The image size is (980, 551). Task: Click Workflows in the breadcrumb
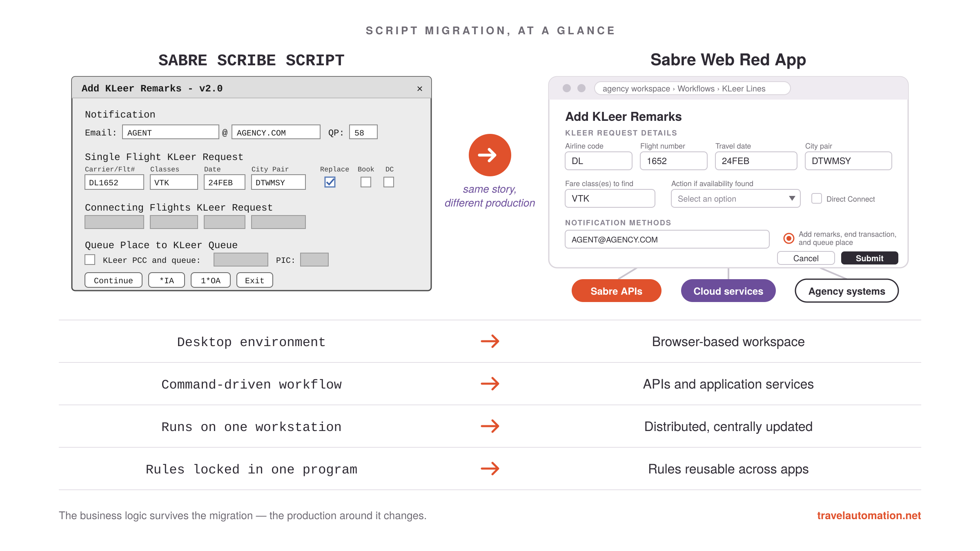pos(696,89)
